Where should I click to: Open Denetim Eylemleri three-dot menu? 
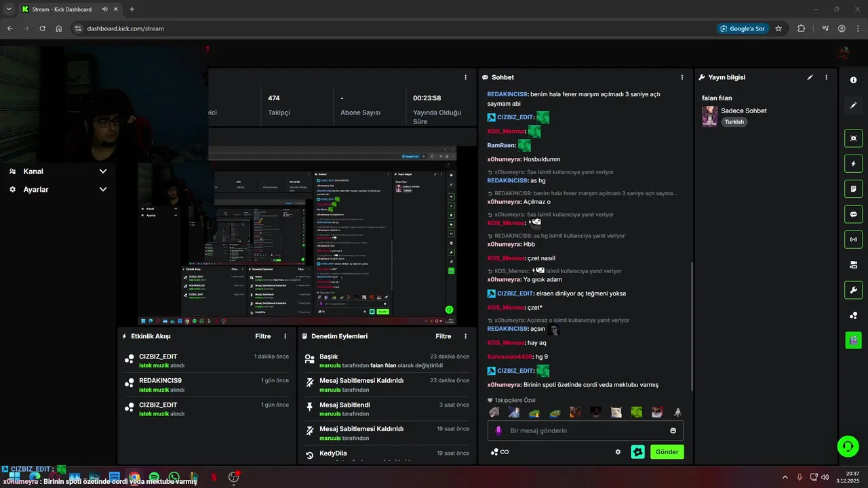tap(465, 336)
